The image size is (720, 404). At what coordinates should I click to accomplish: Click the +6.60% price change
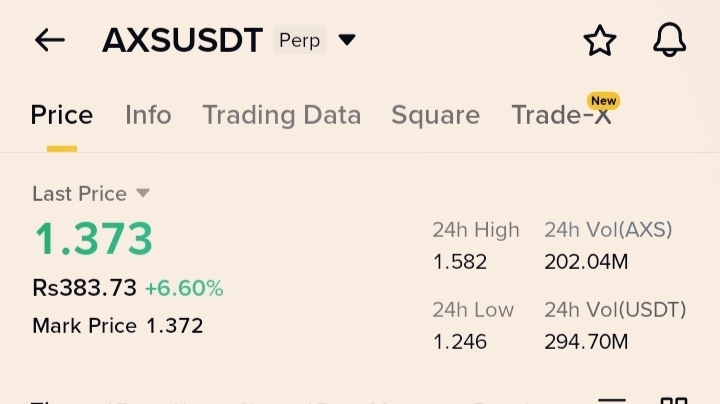tap(184, 288)
